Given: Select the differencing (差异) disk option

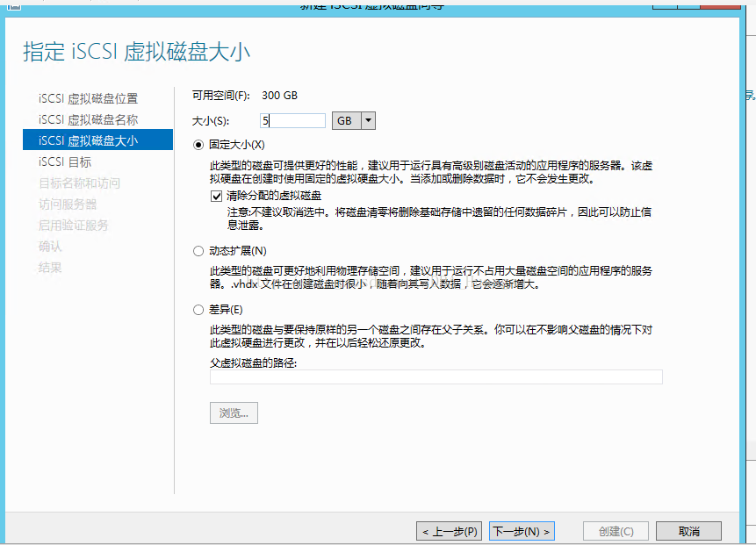Looking at the screenshot, I should pyautogui.click(x=198, y=310).
